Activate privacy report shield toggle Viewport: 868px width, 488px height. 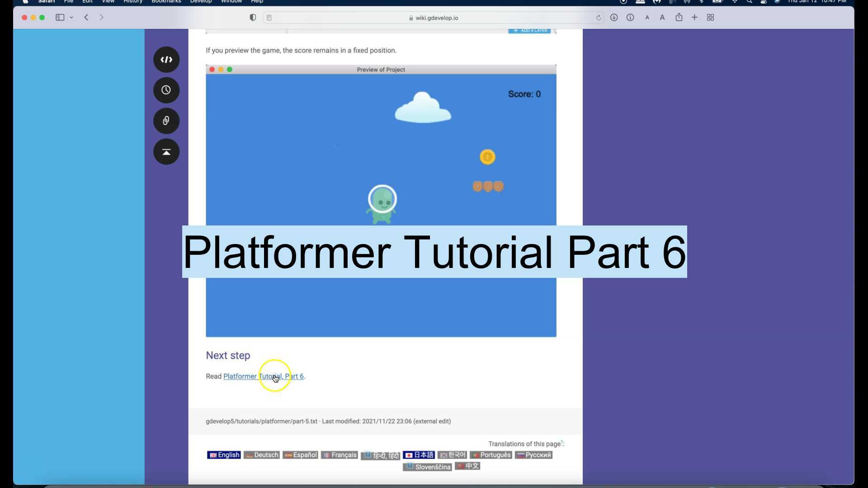(x=253, y=18)
